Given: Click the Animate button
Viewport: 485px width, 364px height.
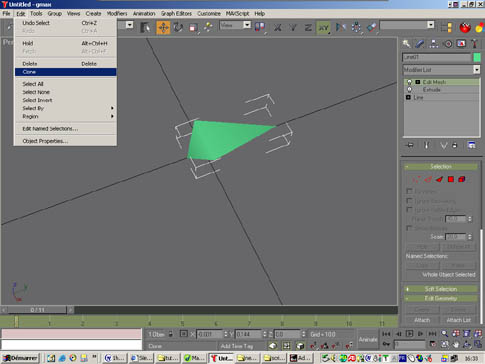Looking at the screenshot, I should [368, 339].
